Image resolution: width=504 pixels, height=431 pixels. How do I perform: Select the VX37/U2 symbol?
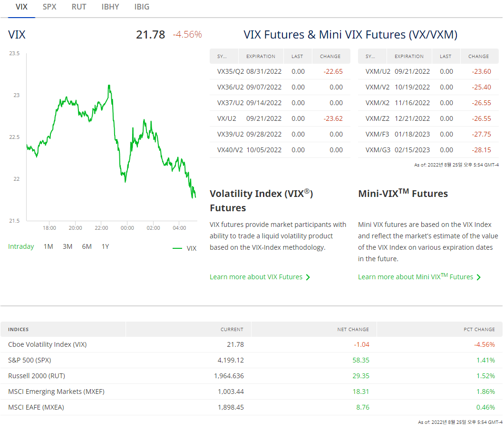click(231, 103)
